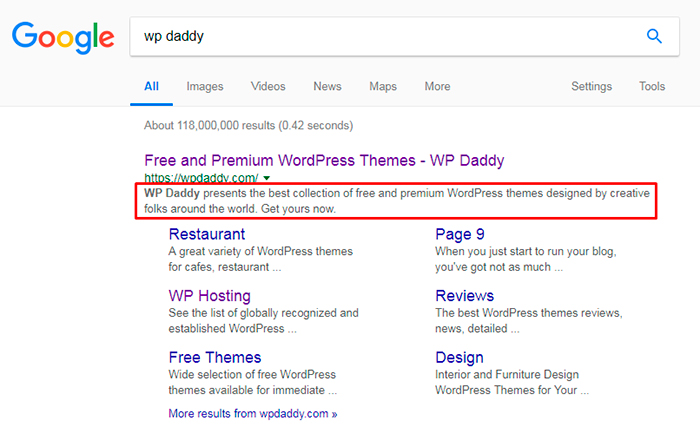Click 'When you just start to run your blog' snippet
The image size is (700, 427).
coord(526,259)
